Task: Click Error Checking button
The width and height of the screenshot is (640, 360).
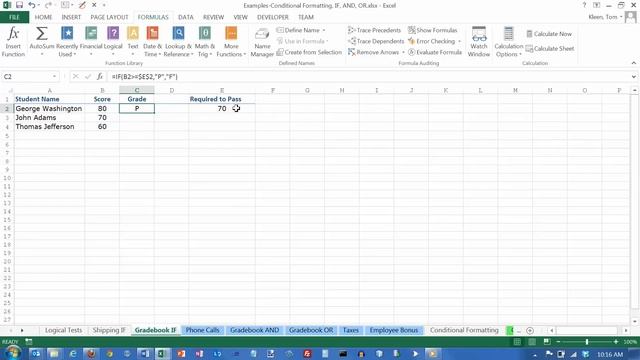Action: pyautogui.click(x=431, y=41)
